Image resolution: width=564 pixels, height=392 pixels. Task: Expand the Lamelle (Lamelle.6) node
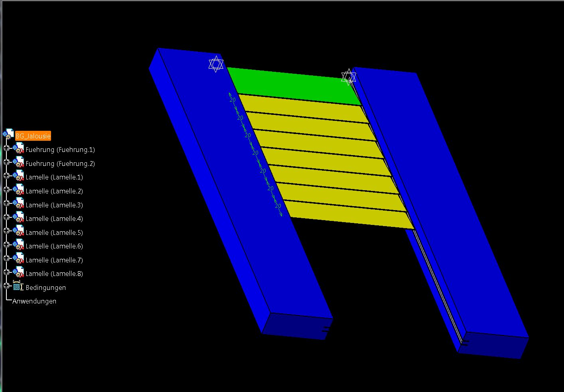(x=6, y=244)
